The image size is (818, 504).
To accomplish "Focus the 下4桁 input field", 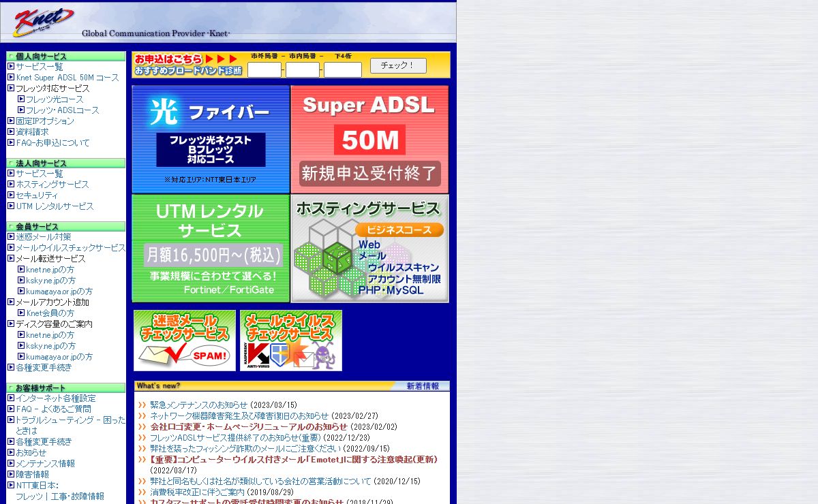I will (343, 70).
